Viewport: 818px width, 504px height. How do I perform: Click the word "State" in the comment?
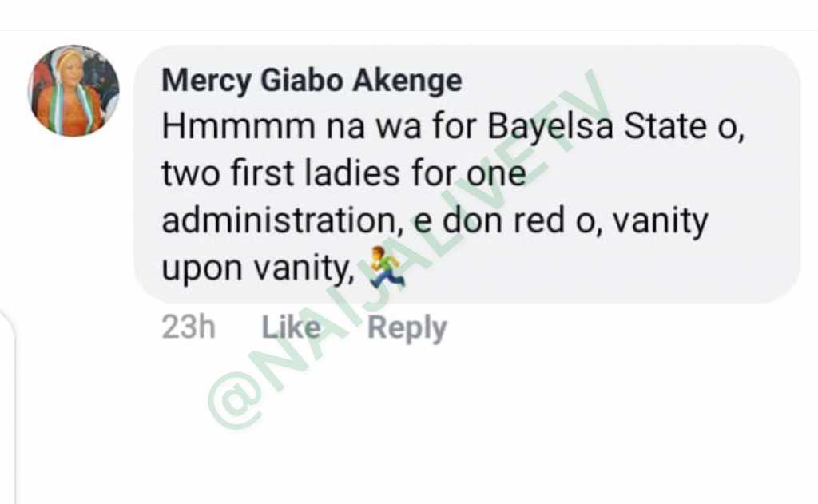pos(665,127)
